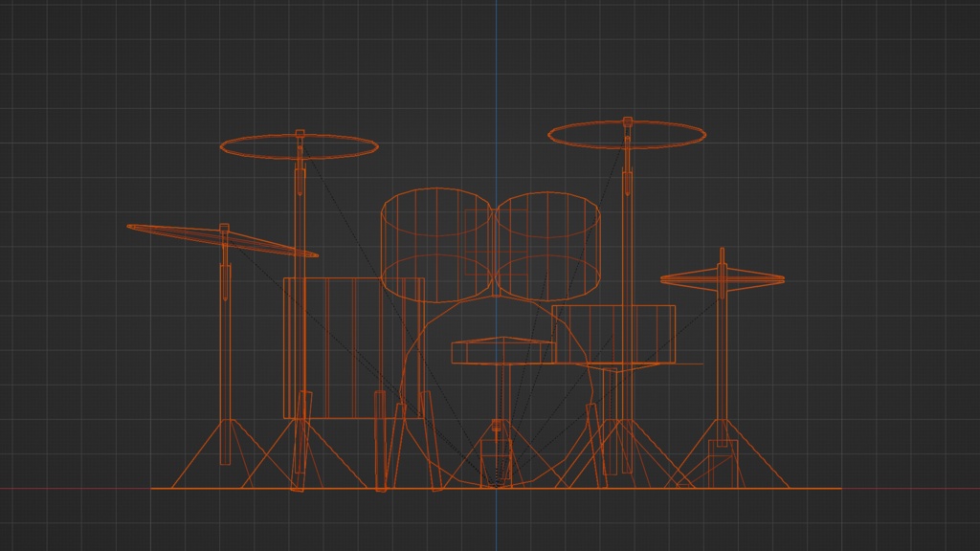
Task: Select the top-left crash cymbal wireframe
Action: coord(300,146)
